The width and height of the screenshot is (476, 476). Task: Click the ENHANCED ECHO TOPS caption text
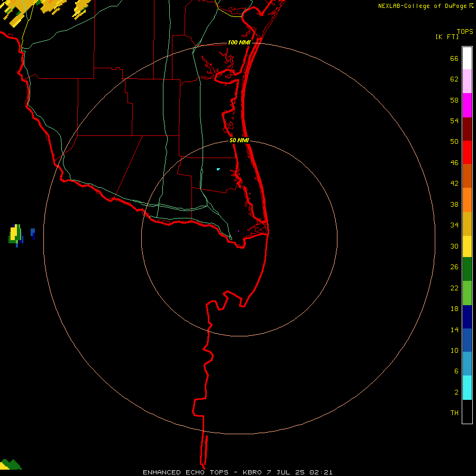186,472
